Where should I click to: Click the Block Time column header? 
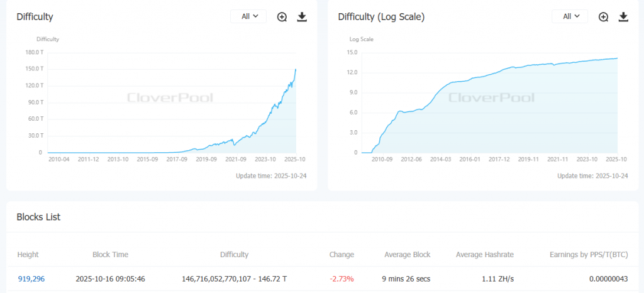110,255
